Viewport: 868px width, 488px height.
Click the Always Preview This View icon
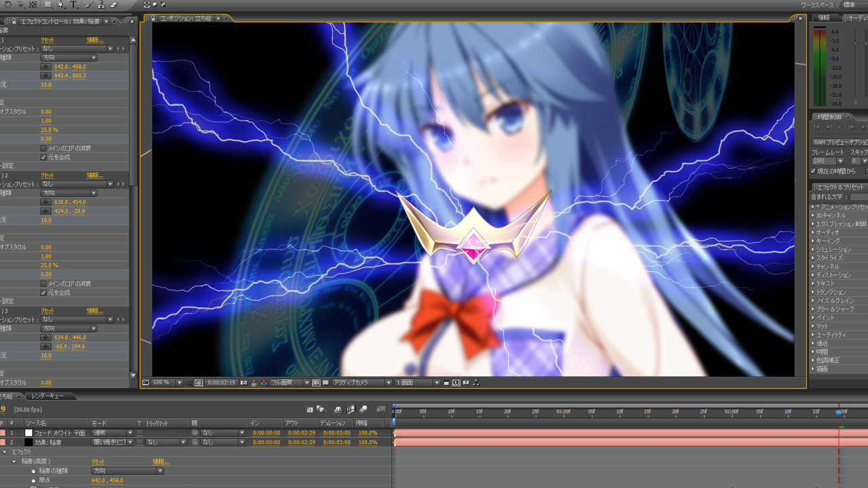[145, 382]
